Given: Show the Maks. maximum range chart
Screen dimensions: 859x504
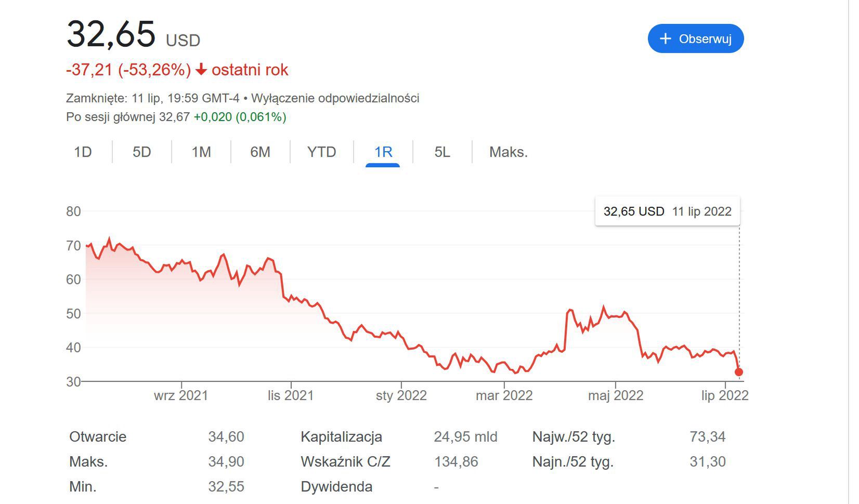Looking at the screenshot, I should pyautogui.click(x=508, y=152).
